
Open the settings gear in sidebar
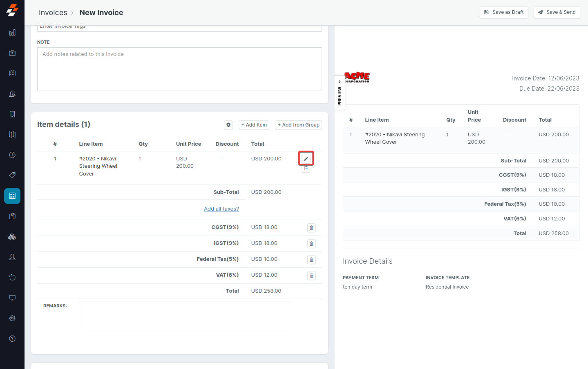pos(12,318)
